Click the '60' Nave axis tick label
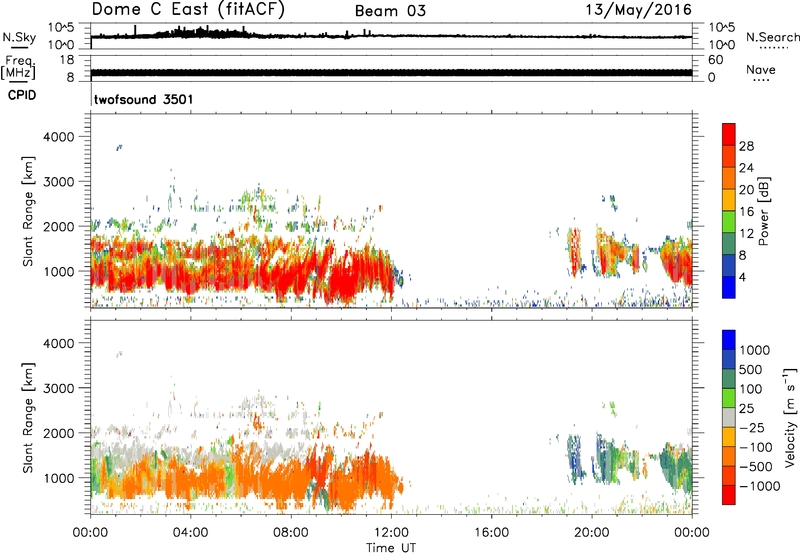The height and width of the screenshot is (554, 800). pos(715,60)
